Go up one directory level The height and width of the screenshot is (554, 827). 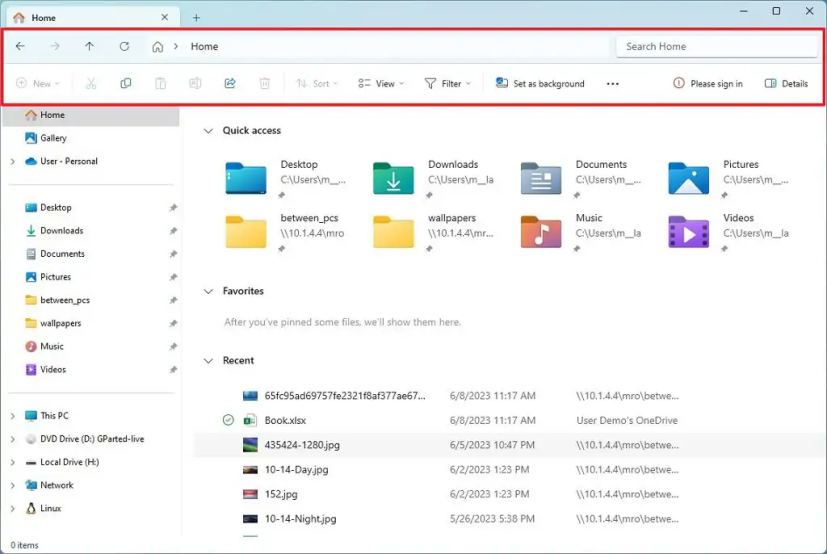(x=90, y=46)
